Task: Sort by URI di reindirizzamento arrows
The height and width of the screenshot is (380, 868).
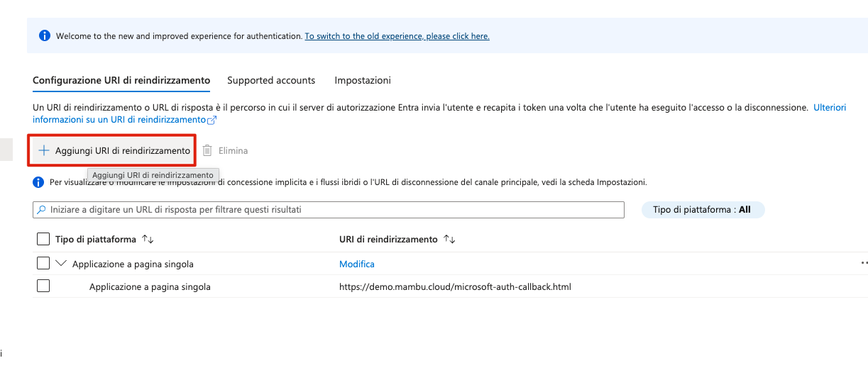Action: pyautogui.click(x=449, y=239)
